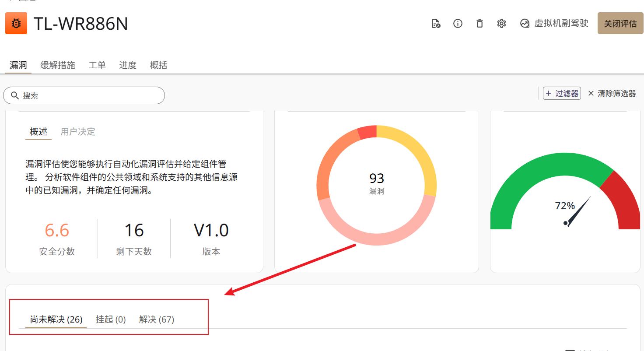Click the TL-WR886N title
This screenshot has width=644, height=351.
click(x=81, y=24)
